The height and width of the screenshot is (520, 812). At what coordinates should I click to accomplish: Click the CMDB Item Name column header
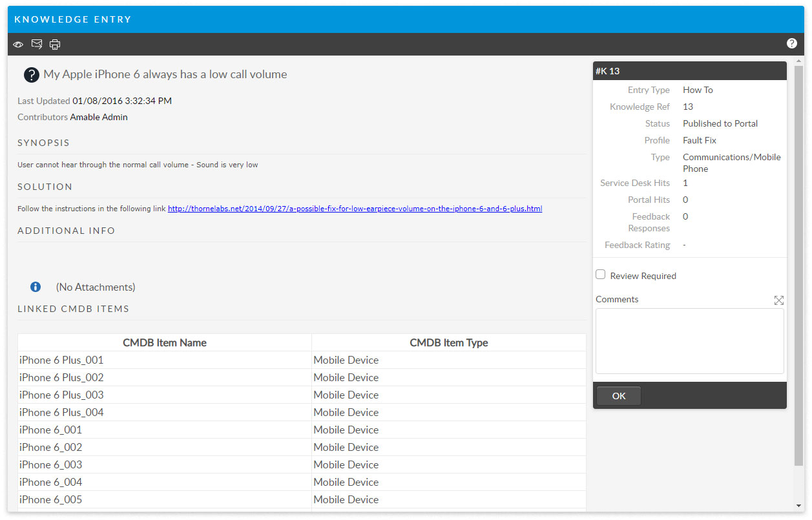pyautogui.click(x=165, y=342)
